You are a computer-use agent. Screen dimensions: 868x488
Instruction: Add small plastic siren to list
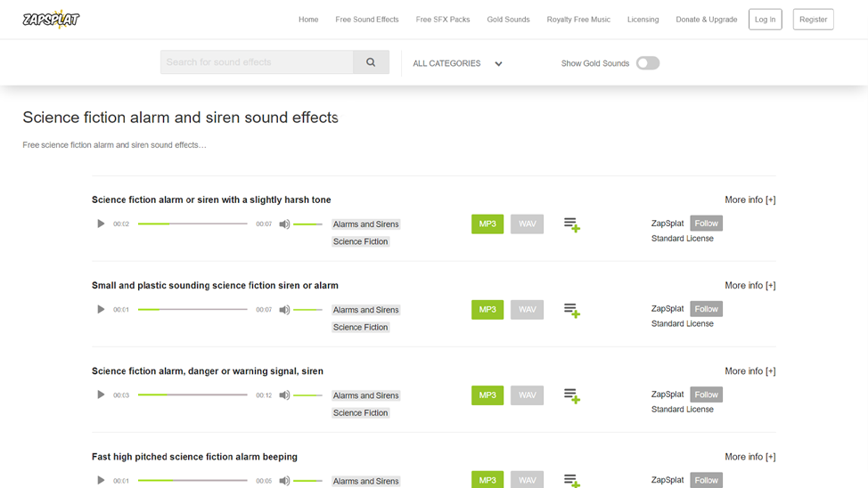pos(572,311)
